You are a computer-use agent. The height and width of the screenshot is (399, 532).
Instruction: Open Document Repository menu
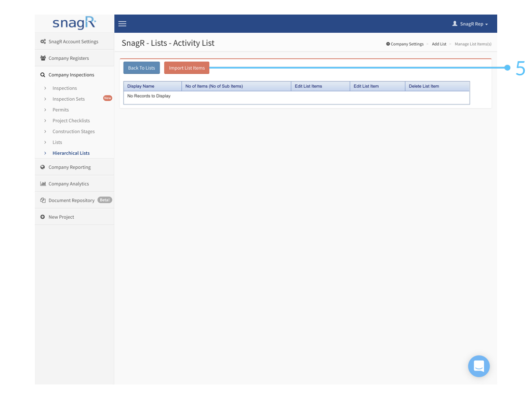(x=74, y=200)
